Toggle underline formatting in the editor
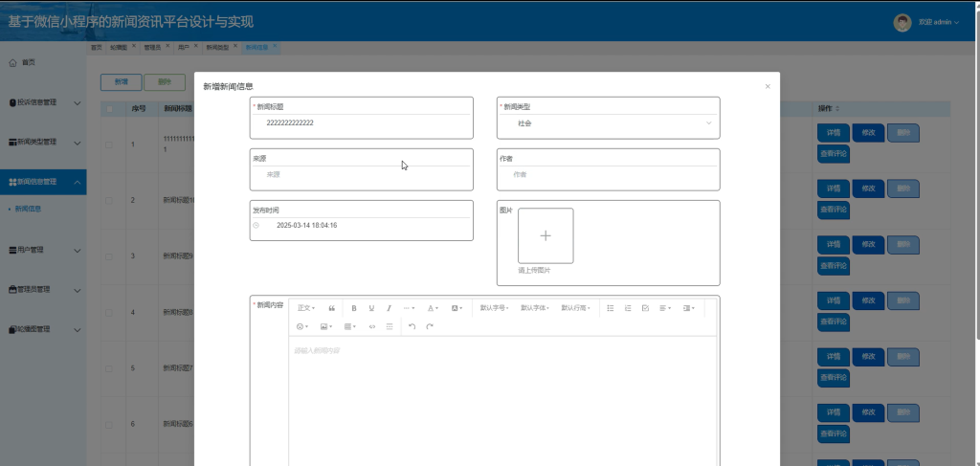This screenshot has height=466, width=980. 371,308
